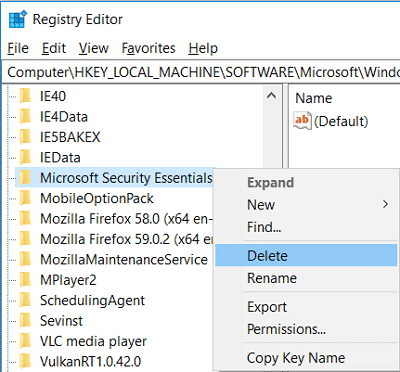
Task: Open the File menu
Action: [x=18, y=48]
